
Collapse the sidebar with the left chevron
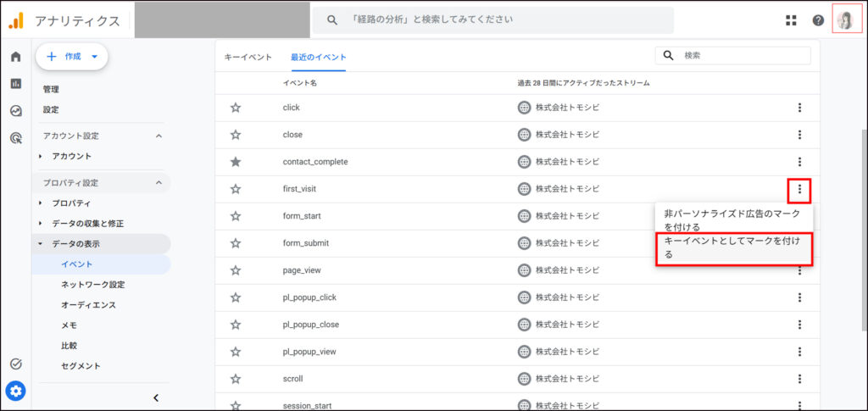(x=156, y=397)
